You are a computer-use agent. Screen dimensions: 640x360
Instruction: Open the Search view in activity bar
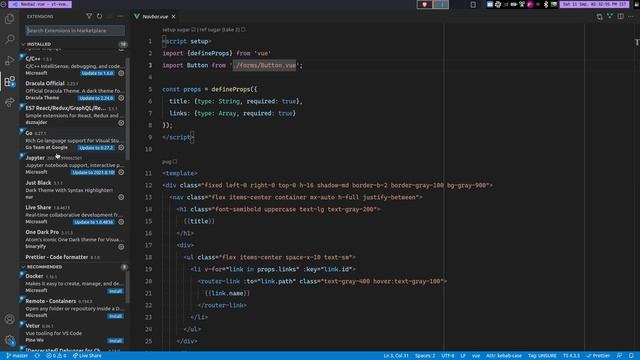(x=9, y=39)
